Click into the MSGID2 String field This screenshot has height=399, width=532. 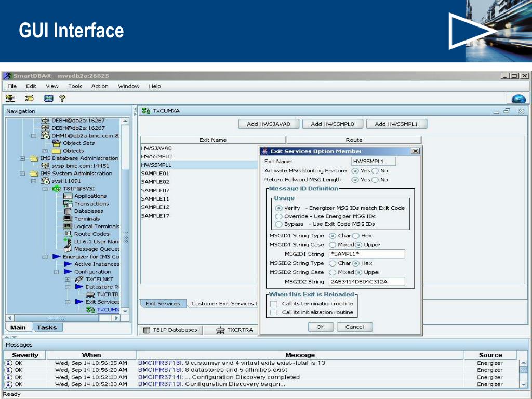[x=367, y=282]
